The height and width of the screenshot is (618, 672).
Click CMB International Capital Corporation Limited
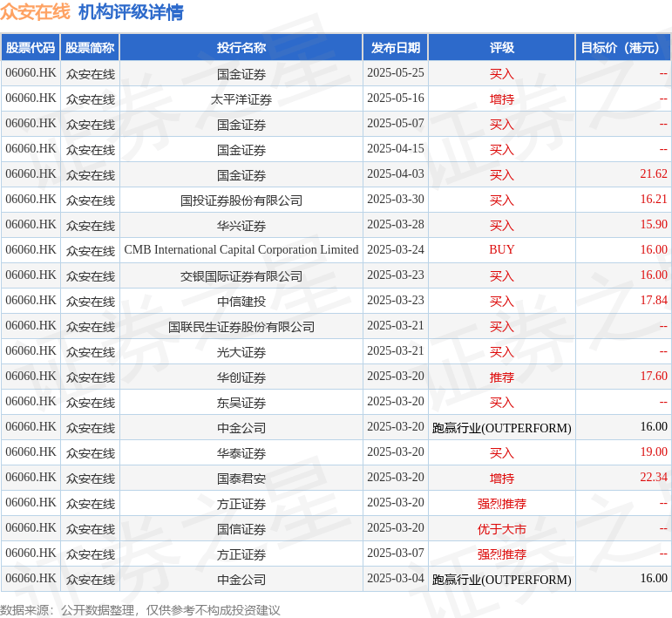[241, 250]
